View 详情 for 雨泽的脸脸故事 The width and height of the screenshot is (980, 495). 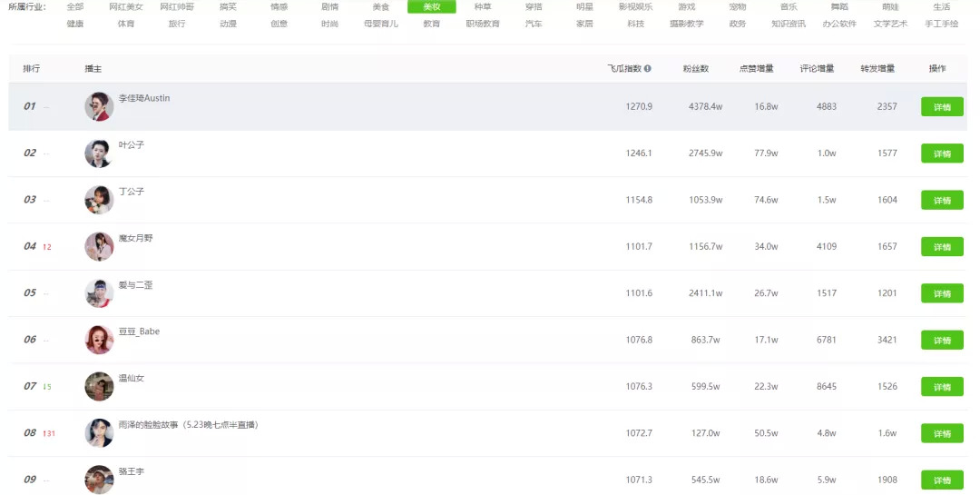tap(942, 433)
